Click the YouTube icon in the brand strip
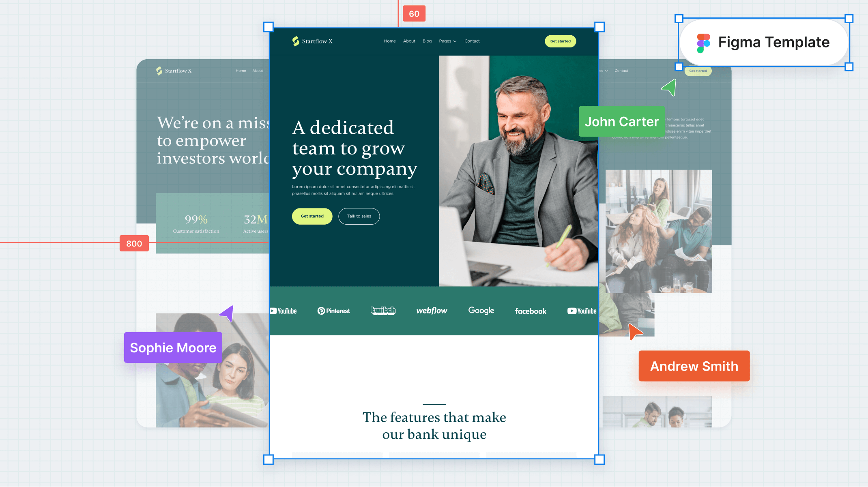This screenshot has height=487, width=868. (284, 311)
